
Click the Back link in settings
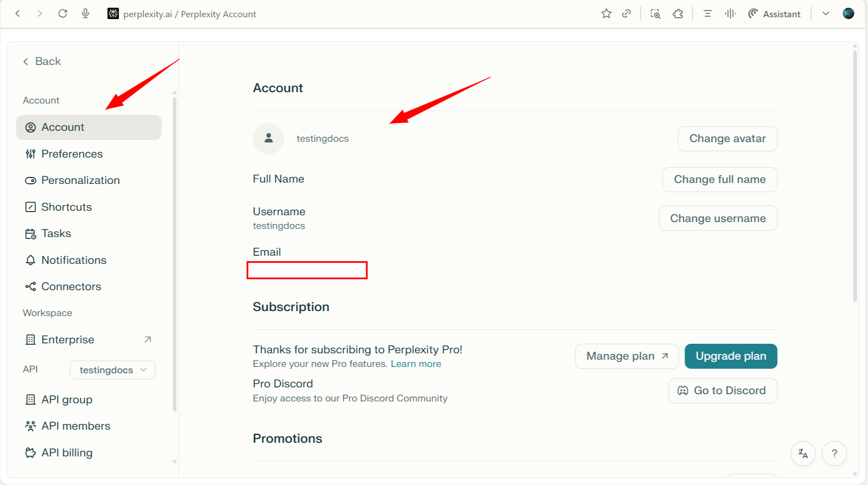point(42,61)
